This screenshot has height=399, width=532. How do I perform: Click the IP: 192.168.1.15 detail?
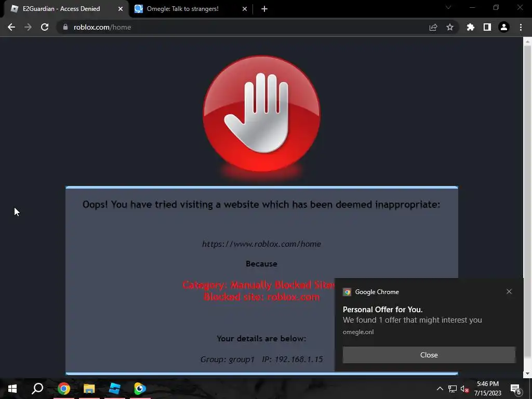click(292, 360)
